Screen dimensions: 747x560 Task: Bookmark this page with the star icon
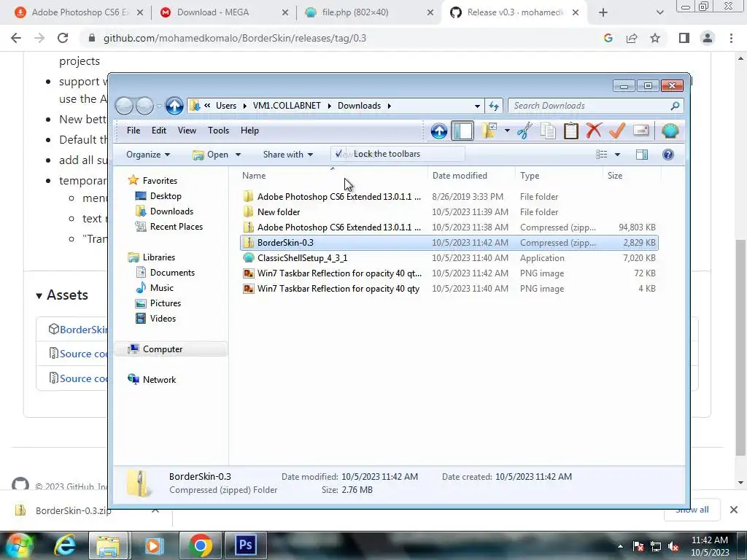[x=655, y=38]
